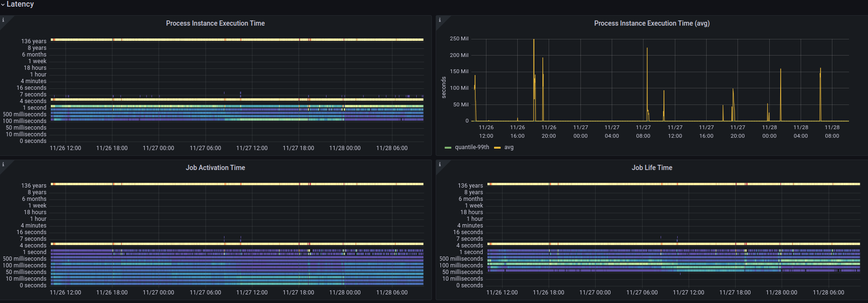Click 11/28 06:00 tick in Job Life Time
This screenshot has height=303, width=868.
click(x=829, y=293)
